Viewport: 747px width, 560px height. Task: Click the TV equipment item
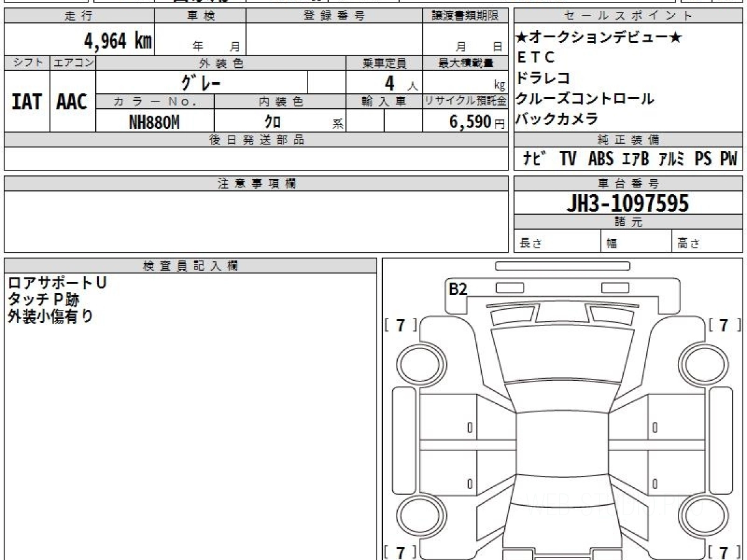pyautogui.click(x=568, y=159)
